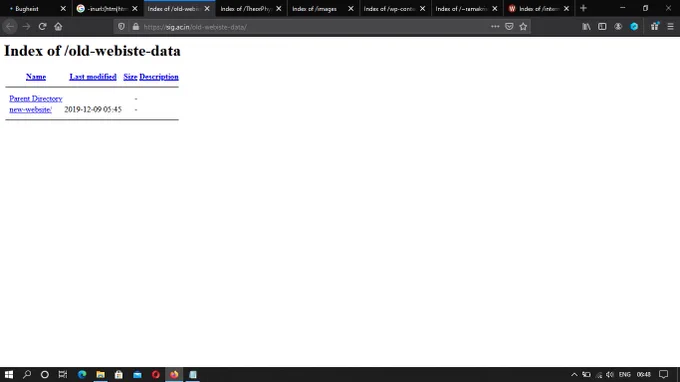680x382 pixels.
Task: Click the blue extension icon in toolbar
Action: (634, 27)
